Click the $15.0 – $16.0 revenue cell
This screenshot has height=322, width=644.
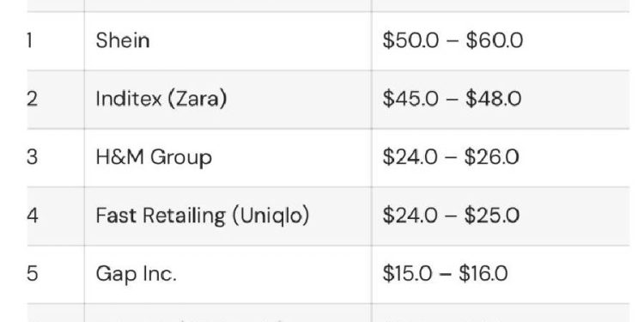point(501,275)
